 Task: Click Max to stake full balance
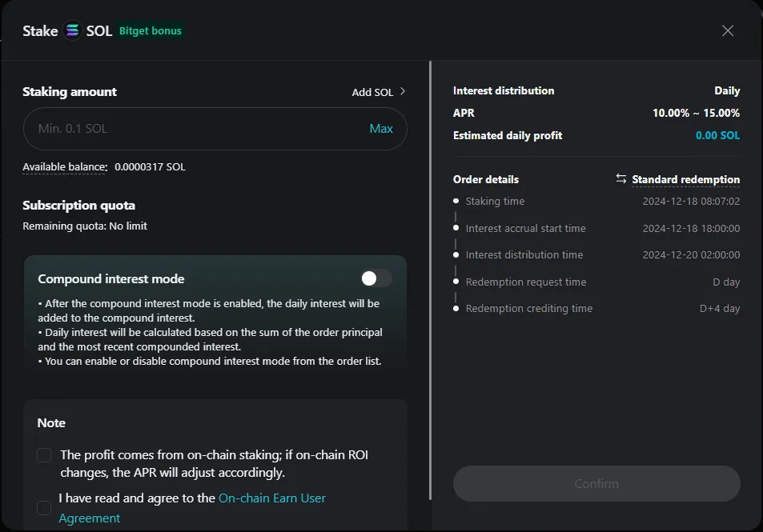click(382, 128)
